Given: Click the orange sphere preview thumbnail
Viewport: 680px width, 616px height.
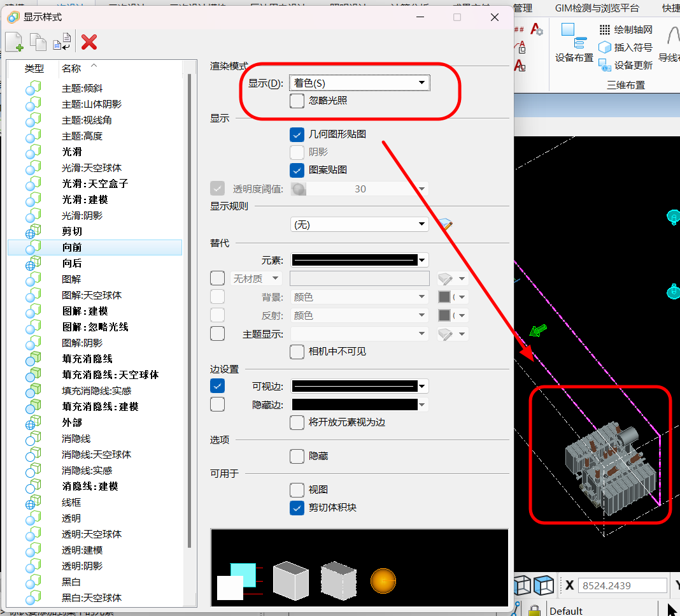Looking at the screenshot, I should tap(383, 581).
